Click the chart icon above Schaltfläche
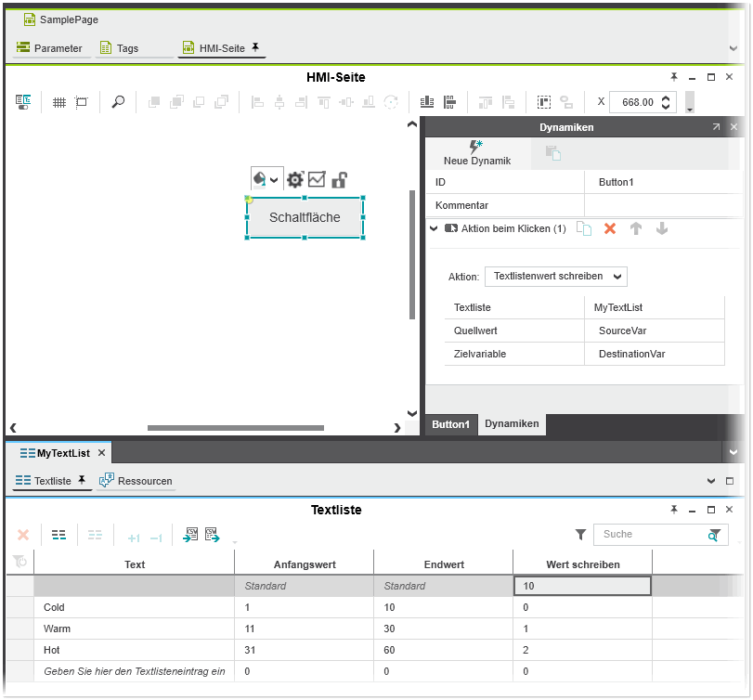Image resolution: width=753 pixels, height=700 pixels. (x=318, y=180)
